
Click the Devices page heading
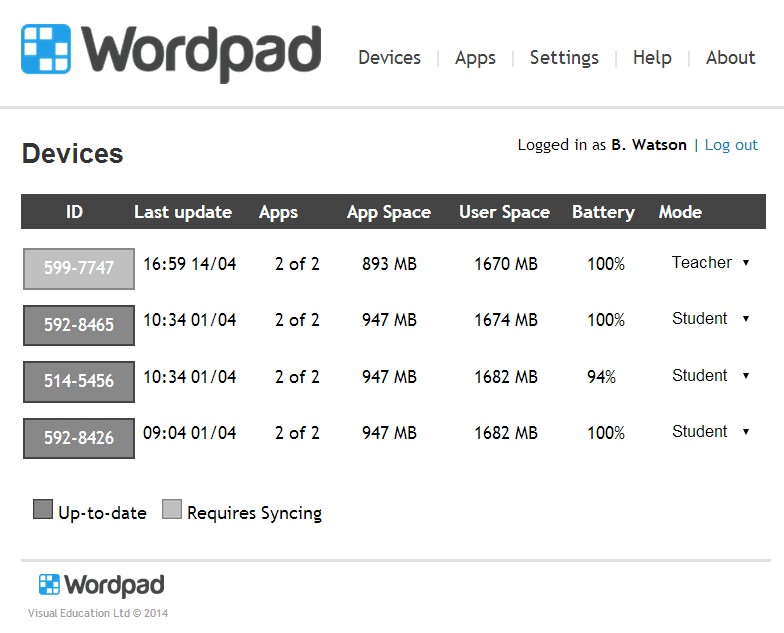coord(72,154)
